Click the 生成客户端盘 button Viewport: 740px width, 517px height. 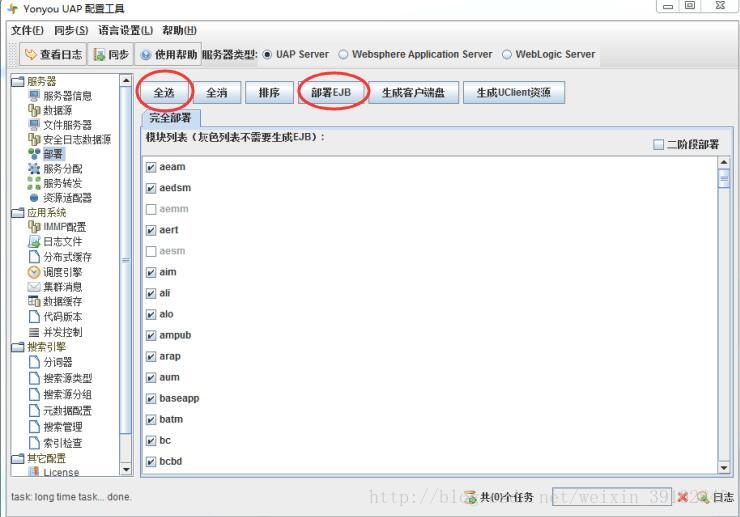(x=413, y=93)
